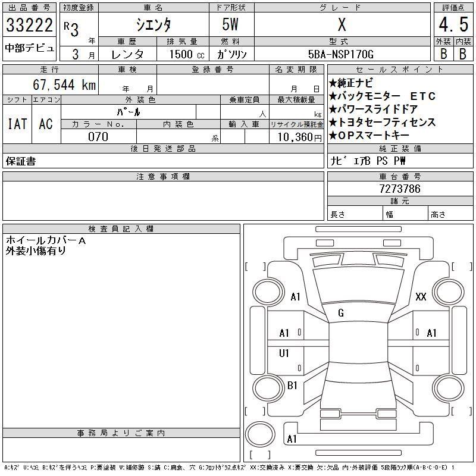
Task: Click the registration year R3
Action: 71,29
